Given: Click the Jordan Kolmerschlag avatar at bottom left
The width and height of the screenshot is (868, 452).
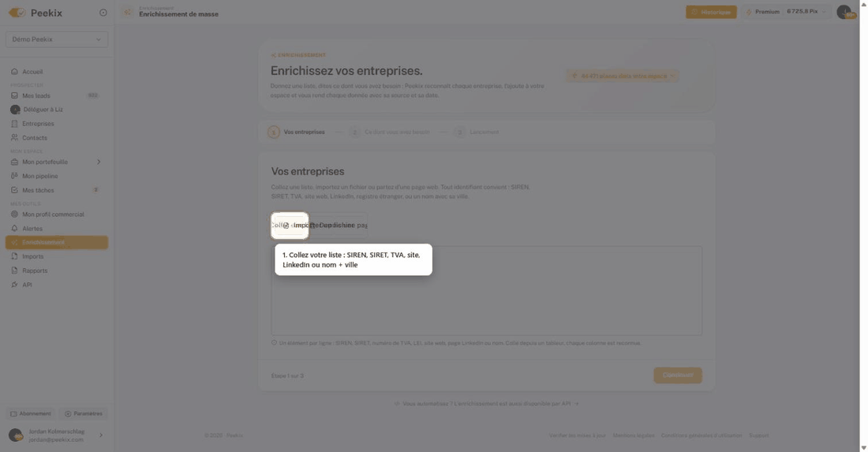Looking at the screenshot, I should [16, 435].
